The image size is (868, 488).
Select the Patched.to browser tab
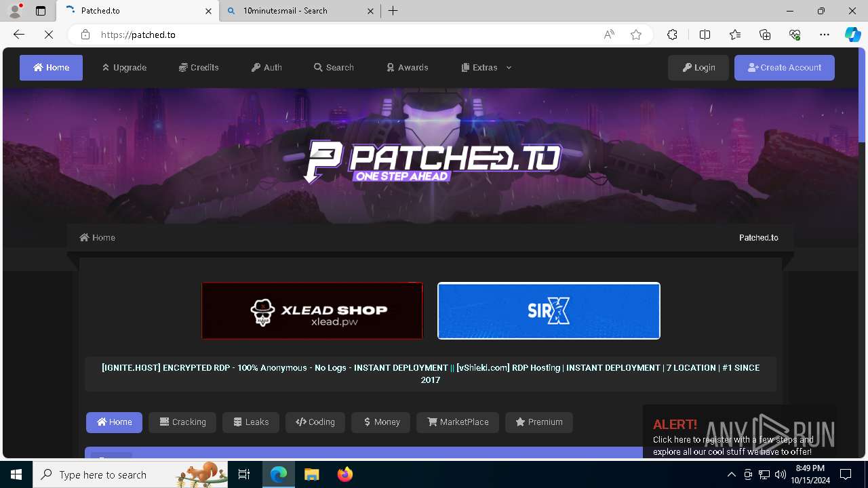point(138,11)
